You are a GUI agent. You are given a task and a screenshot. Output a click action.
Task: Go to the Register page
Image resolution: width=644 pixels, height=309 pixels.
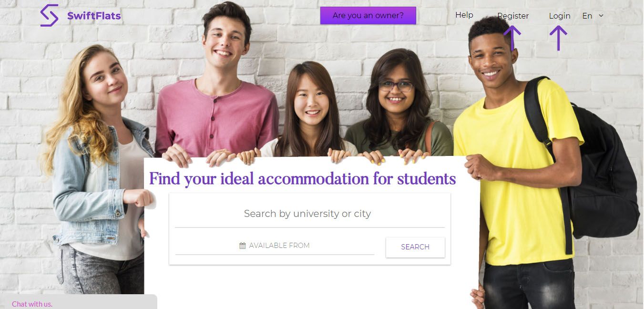[513, 16]
